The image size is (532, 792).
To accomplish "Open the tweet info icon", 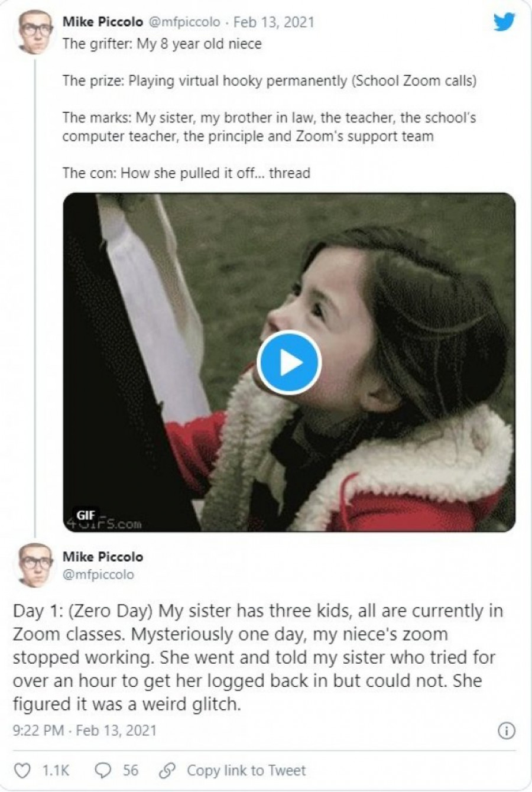I will click(x=506, y=731).
